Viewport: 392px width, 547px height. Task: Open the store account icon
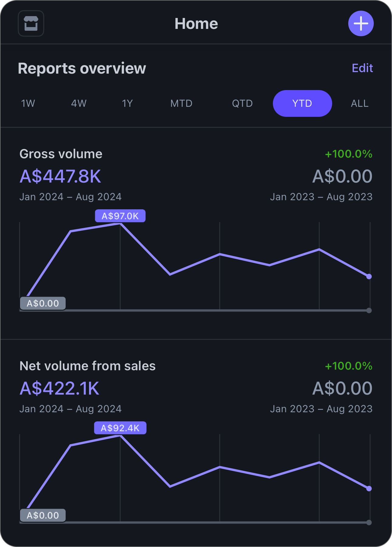[x=31, y=23]
